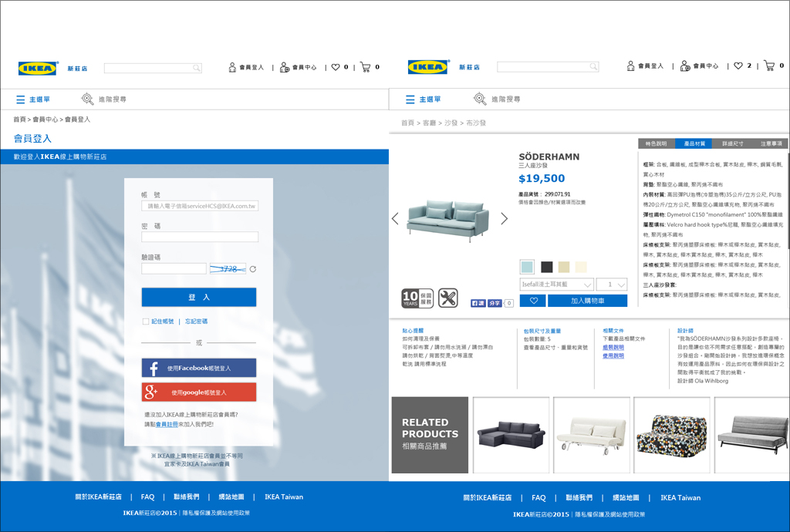Click 沙發 breadcrumb on product page

[451, 123]
